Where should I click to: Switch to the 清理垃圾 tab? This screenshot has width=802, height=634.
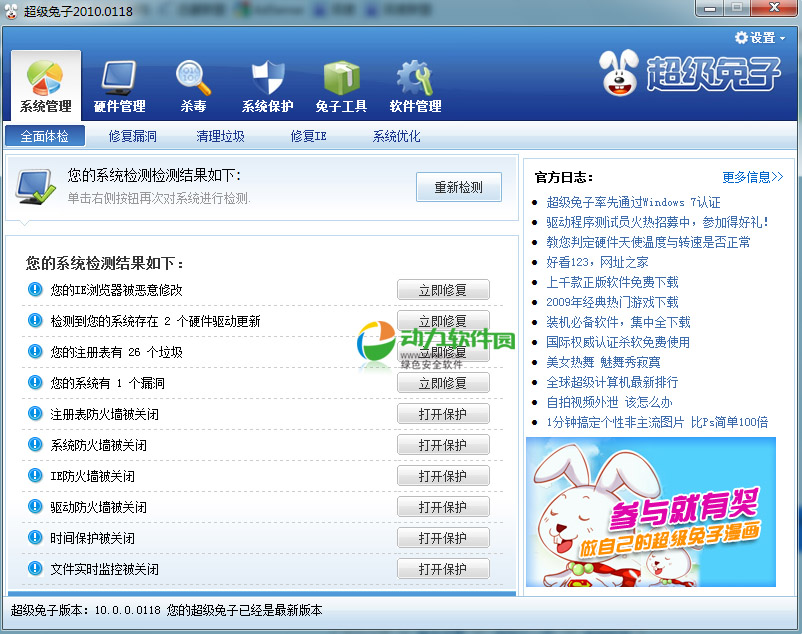tap(221, 136)
